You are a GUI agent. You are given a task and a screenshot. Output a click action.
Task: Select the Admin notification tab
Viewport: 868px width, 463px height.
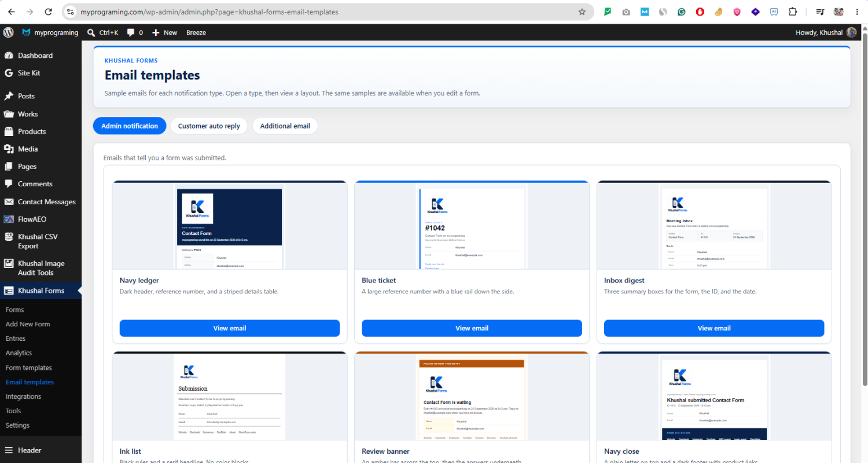(x=130, y=126)
